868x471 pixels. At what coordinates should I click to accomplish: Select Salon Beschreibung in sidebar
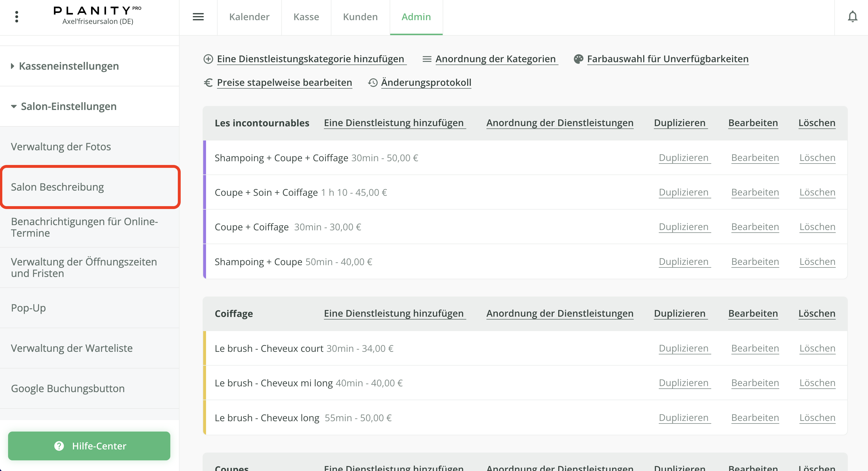[x=57, y=187]
